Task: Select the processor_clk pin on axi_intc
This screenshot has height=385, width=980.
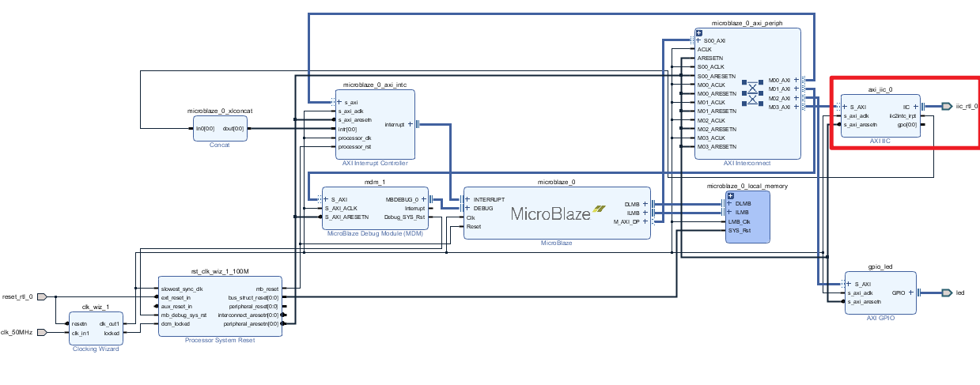Action: click(x=354, y=138)
